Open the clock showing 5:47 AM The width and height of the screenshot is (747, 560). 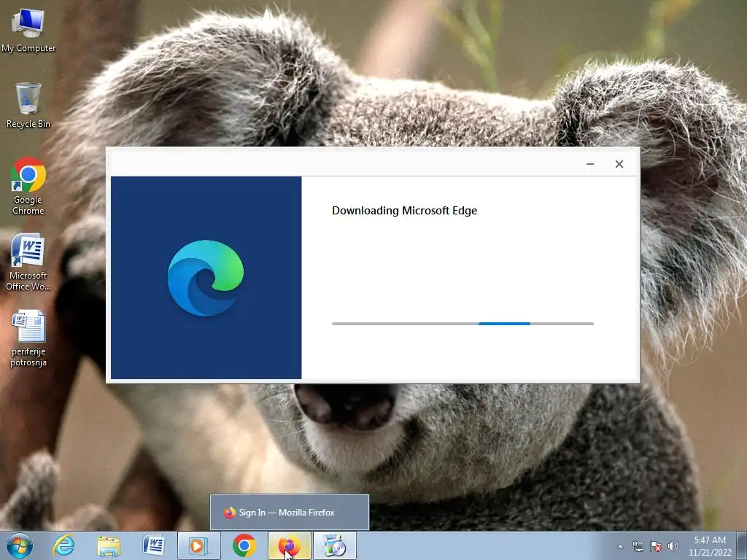point(710,546)
